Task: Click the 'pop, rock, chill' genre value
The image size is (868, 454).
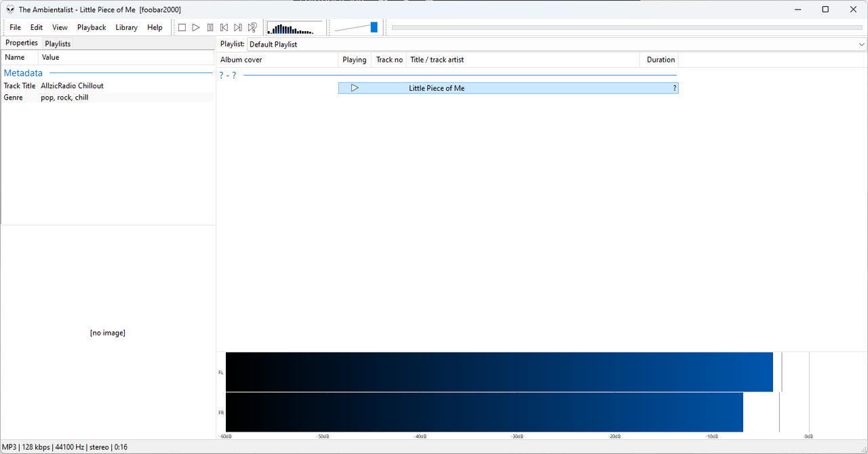Action: 64,98
